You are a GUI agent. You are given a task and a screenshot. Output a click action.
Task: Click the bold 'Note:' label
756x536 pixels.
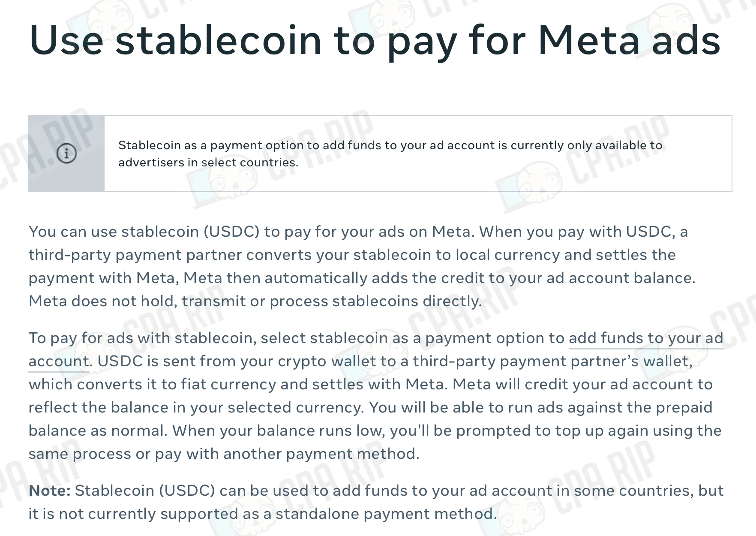pos(50,490)
